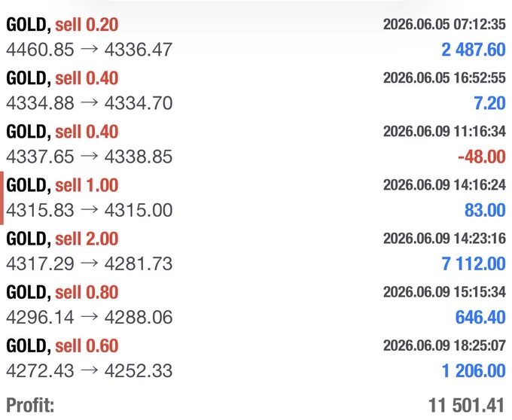Viewport: 512px width, 420px height.
Task: Select the 1 206.00 profit amount
Action: coord(474,371)
